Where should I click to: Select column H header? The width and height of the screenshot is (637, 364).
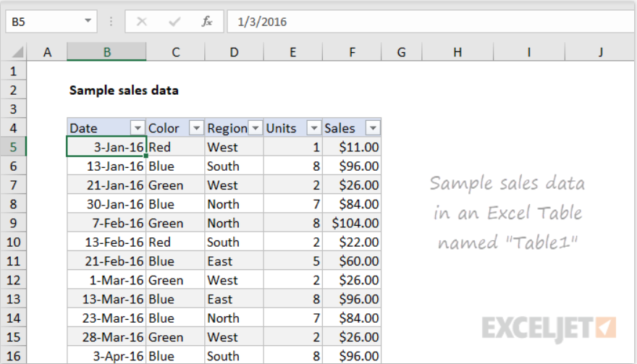457,52
